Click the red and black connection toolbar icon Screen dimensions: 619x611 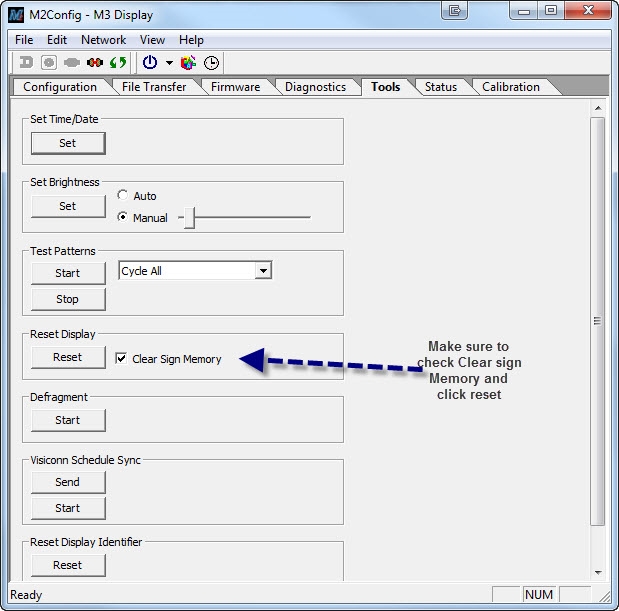click(95, 62)
